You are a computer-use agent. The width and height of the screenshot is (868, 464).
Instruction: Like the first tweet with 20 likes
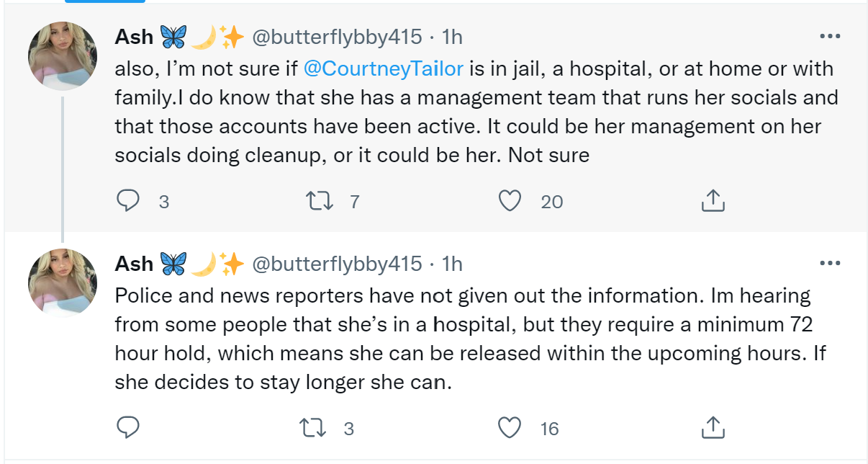[510, 201]
